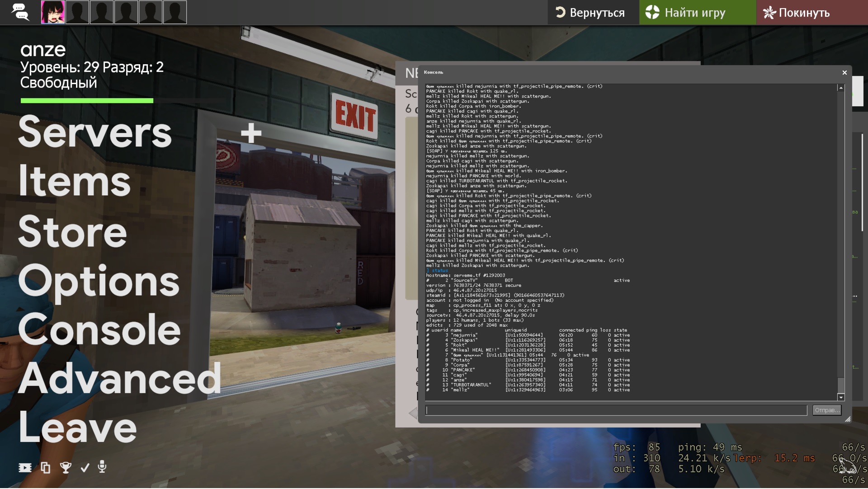Click the lerp: 15.2 ms readout
The height and width of the screenshot is (489, 868).
[x=774, y=458]
